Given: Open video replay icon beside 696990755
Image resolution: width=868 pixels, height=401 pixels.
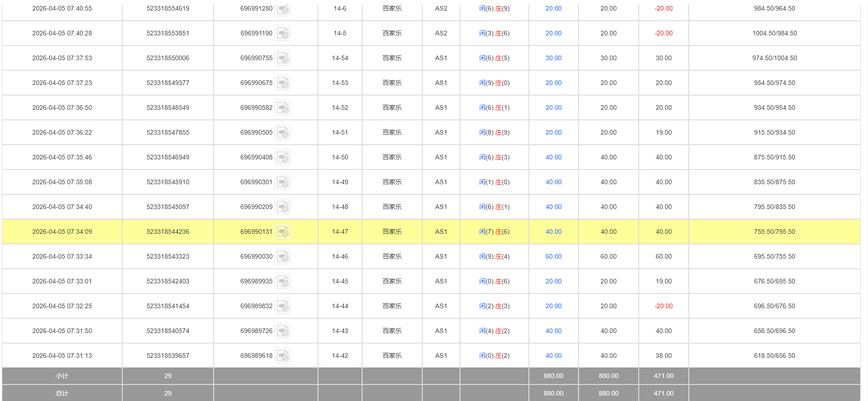Looking at the screenshot, I should point(283,58).
